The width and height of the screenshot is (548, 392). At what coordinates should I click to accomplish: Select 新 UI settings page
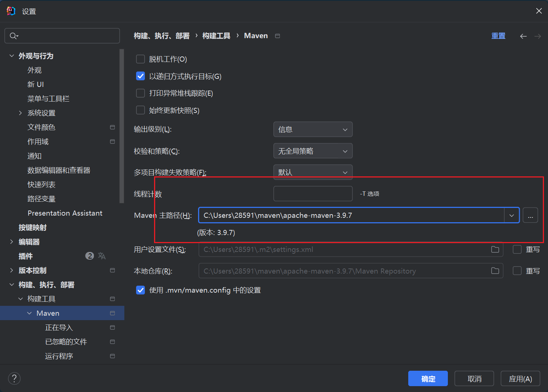(x=36, y=84)
